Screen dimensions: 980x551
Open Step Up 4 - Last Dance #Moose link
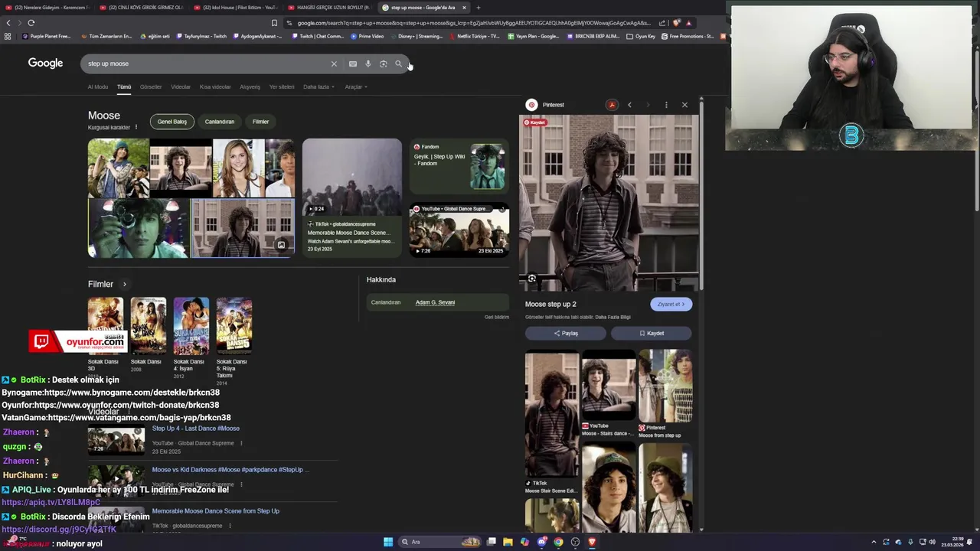click(195, 429)
